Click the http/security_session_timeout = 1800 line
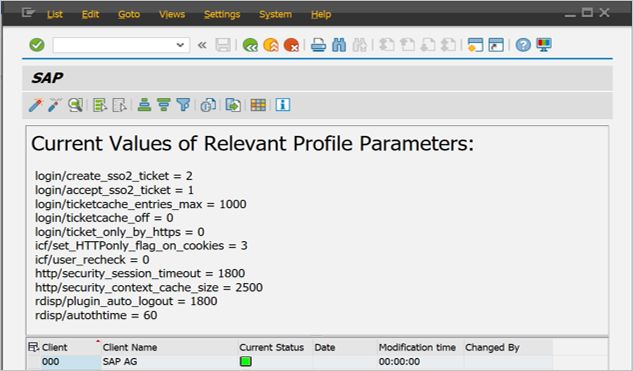The width and height of the screenshot is (633, 371). pos(140,273)
